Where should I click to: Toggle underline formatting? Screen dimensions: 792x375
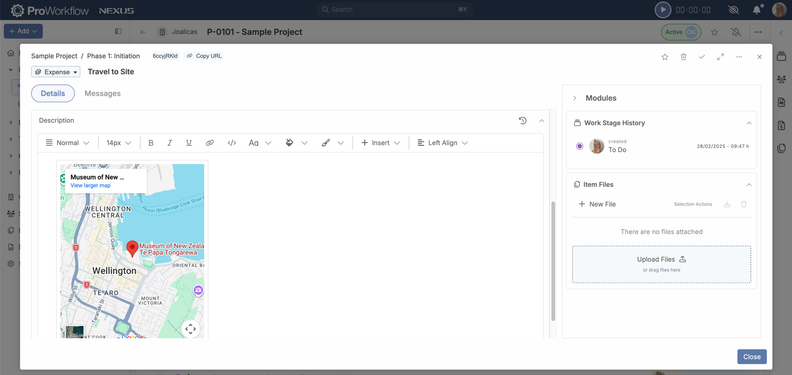(x=189, y=143)
